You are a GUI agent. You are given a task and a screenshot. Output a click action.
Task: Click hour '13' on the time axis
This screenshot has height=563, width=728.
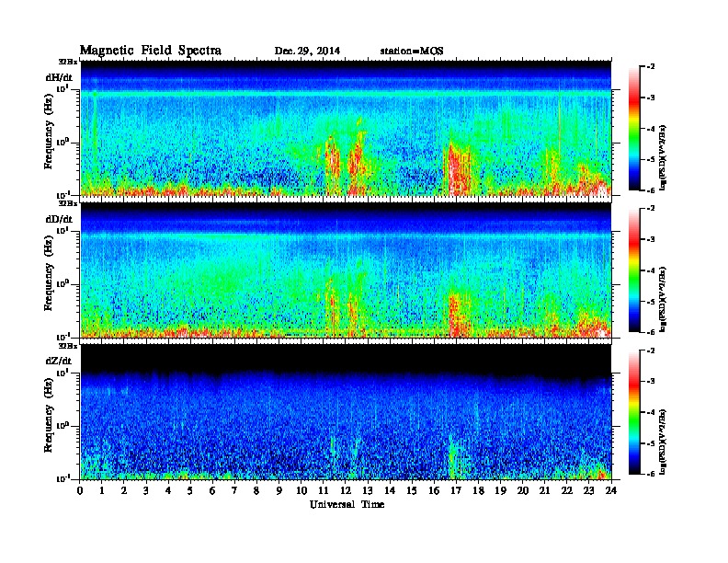tap(368, 491)
